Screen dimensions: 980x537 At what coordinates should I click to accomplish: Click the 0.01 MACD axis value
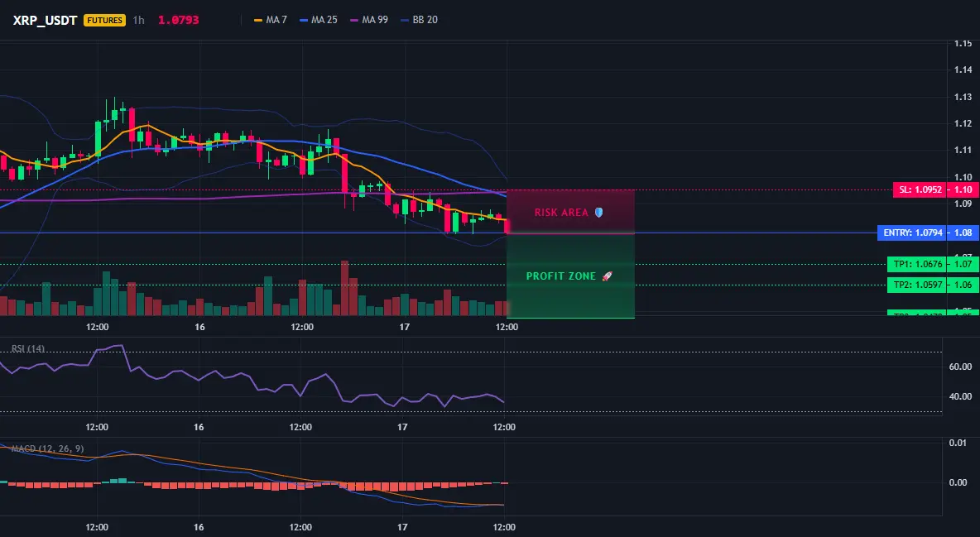[958, 444]
